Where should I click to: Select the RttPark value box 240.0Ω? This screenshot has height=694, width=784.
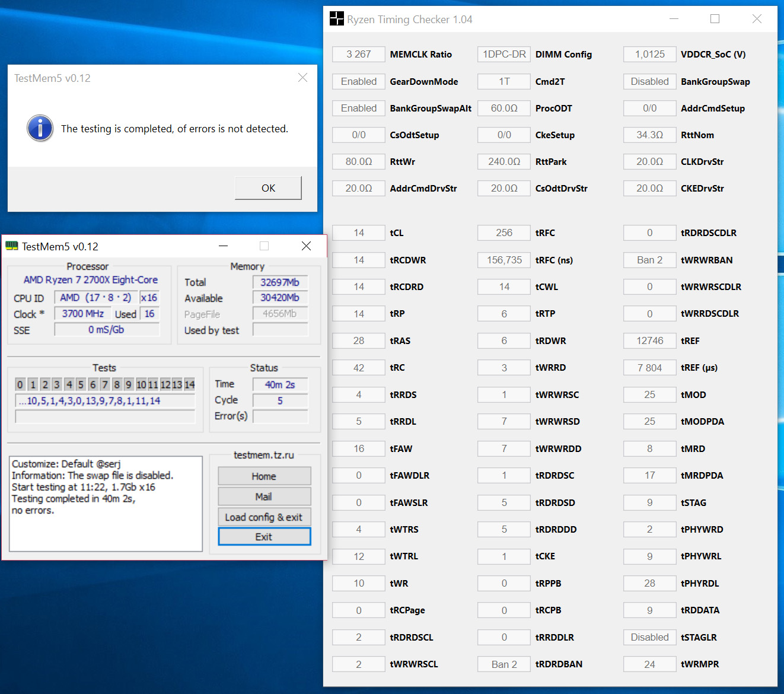(504, 161)
